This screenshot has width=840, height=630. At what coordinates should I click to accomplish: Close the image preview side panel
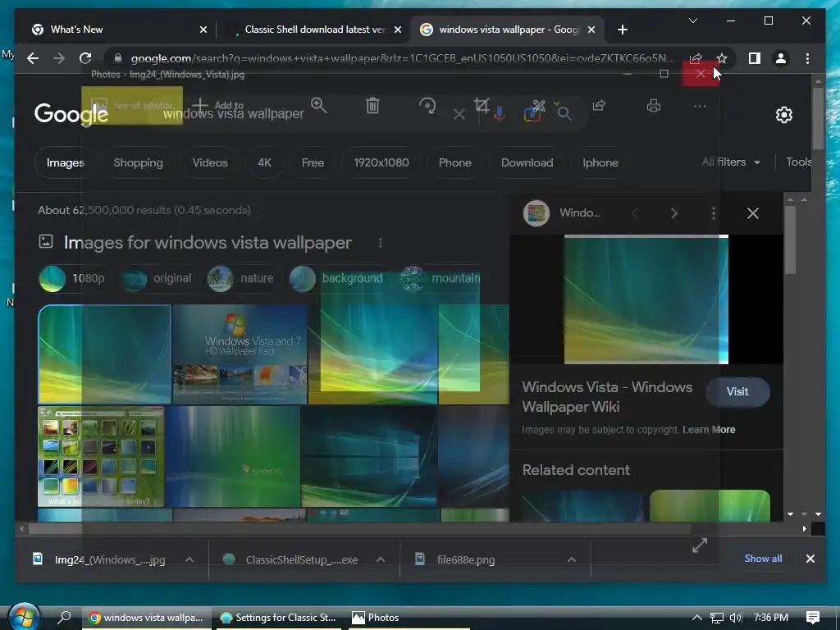(x=753, y=213)
